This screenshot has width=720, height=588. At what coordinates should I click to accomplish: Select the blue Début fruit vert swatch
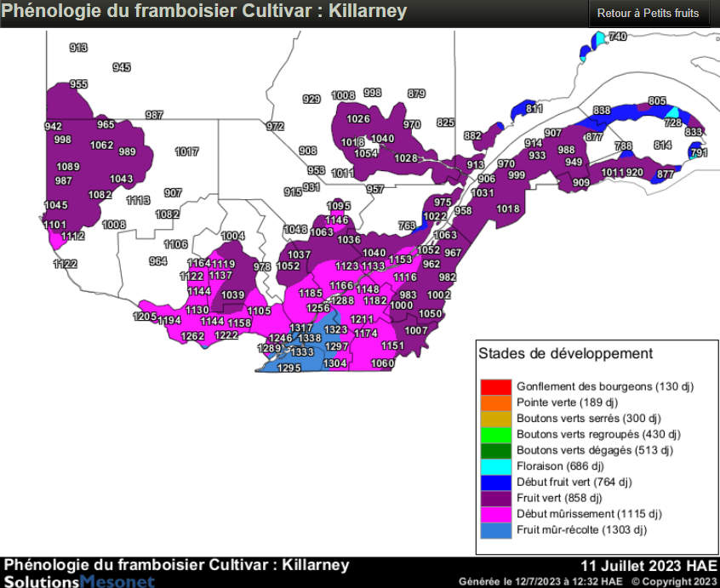[495, 482]
